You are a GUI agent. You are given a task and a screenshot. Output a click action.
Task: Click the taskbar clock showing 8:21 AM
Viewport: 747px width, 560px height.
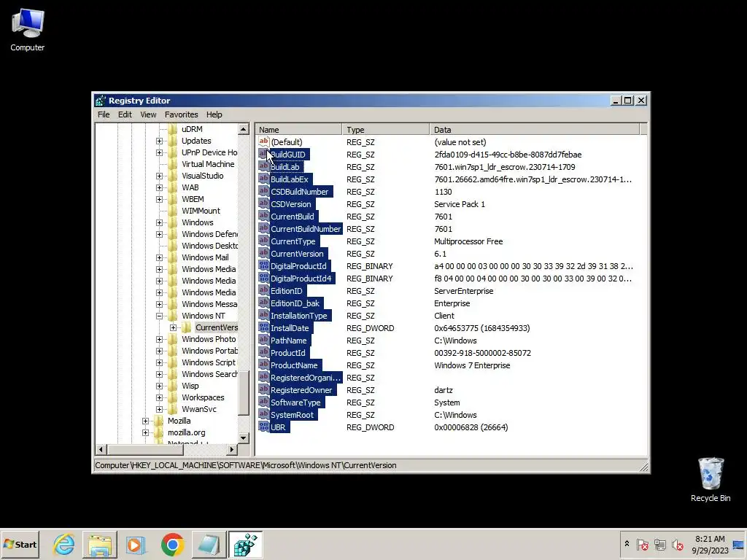click(x=710, y=544)
